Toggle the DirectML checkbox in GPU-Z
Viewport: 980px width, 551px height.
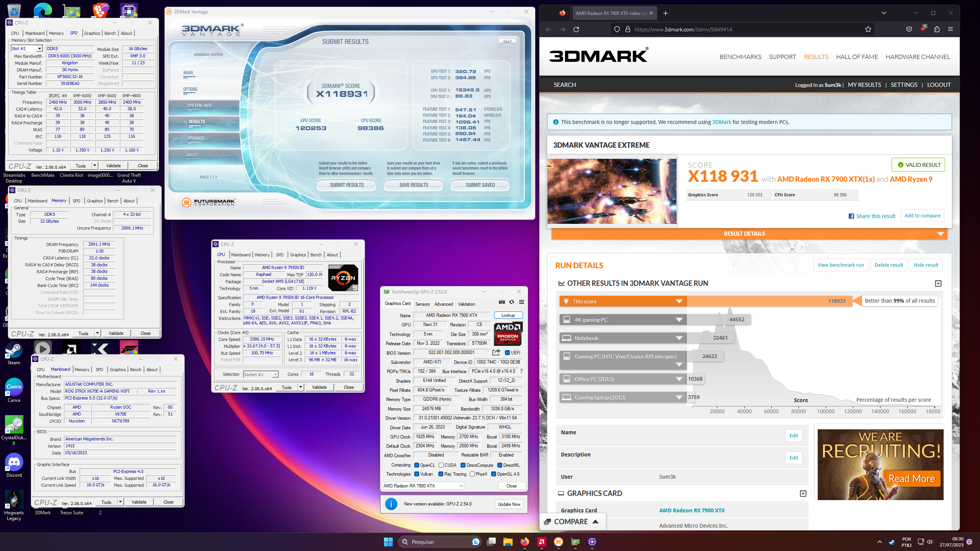click(x=500, y=465)
